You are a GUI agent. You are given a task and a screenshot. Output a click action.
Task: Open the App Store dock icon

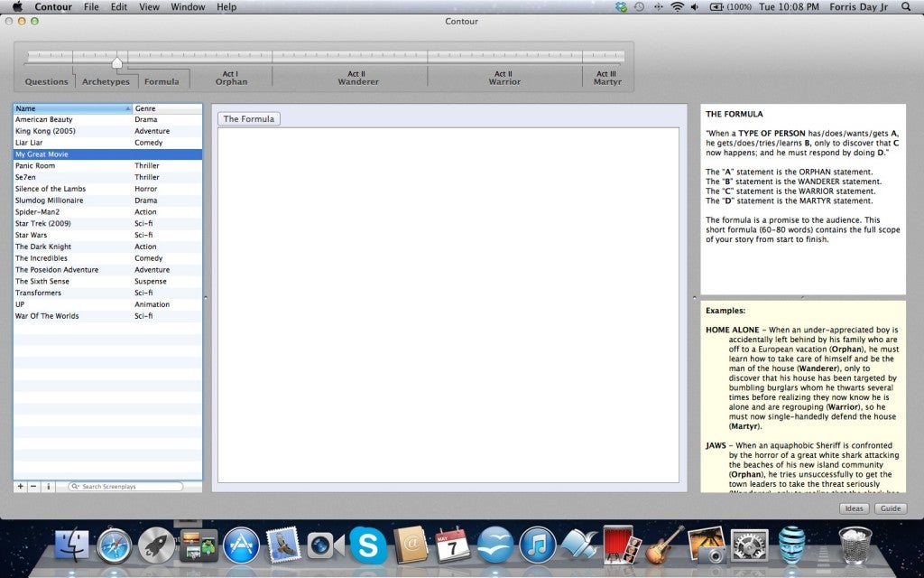(x=241, y=545)
